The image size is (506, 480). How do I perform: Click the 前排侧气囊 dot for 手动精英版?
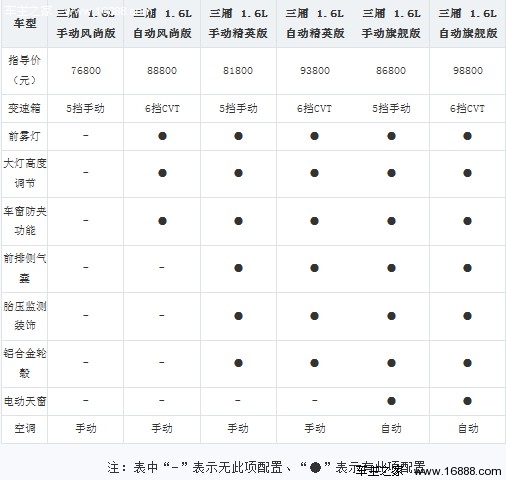(238, 268)
